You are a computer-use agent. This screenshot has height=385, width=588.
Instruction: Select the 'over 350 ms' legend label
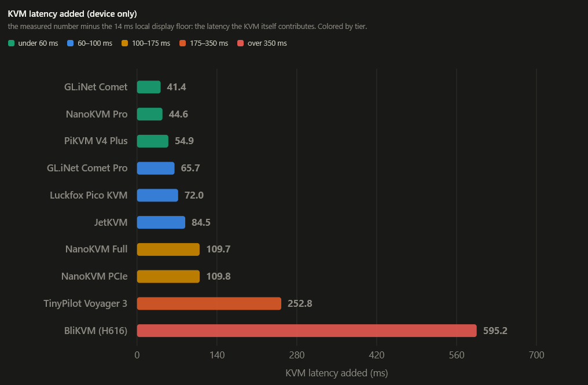click(x=267, y=43)
